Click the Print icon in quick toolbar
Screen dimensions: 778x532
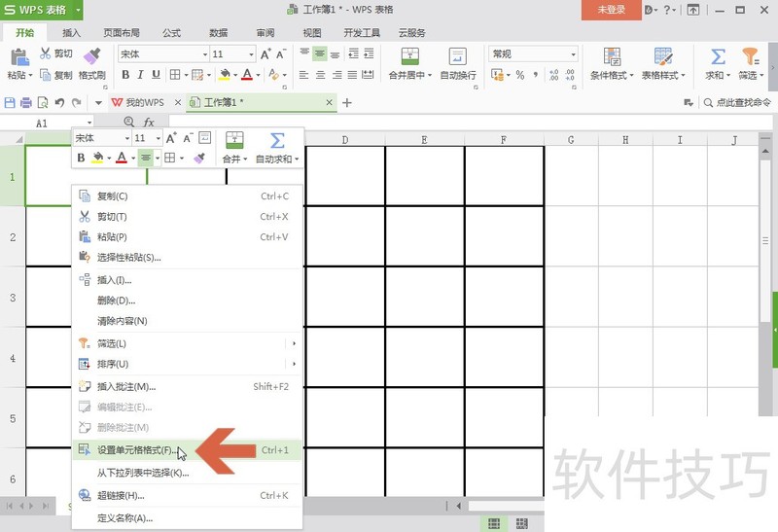pos(26,103)
